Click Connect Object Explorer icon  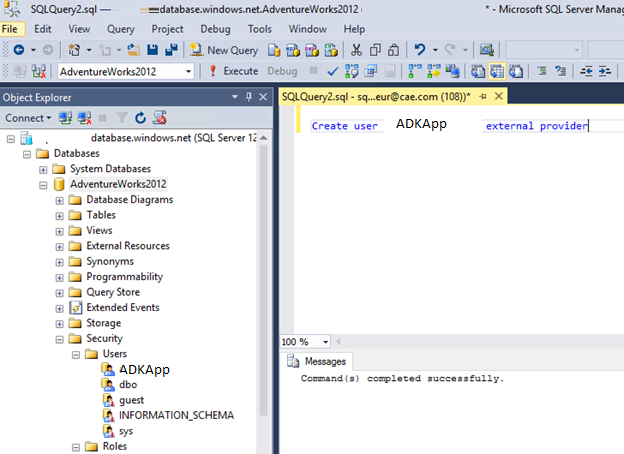tap(65, 118)
